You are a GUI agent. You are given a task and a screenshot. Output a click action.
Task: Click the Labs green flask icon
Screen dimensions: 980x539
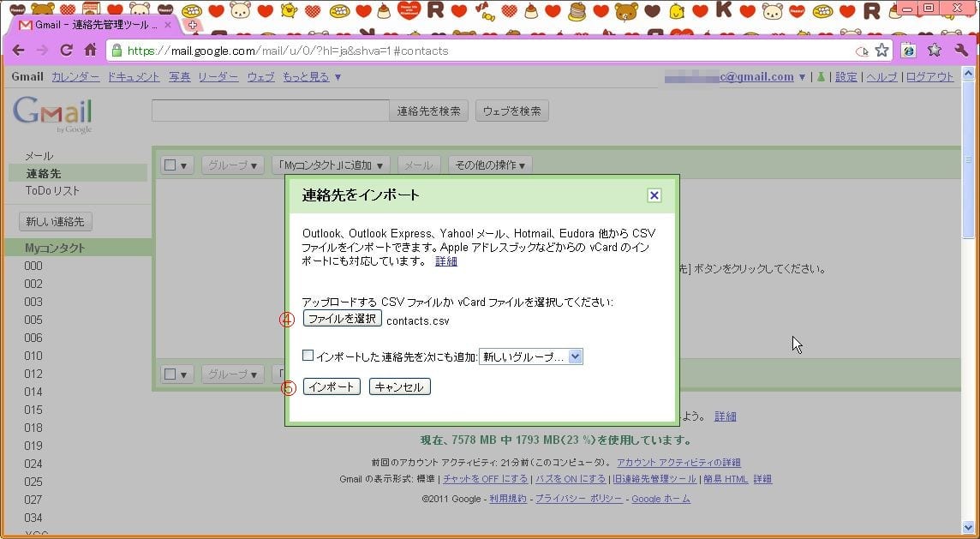point(821,77)
